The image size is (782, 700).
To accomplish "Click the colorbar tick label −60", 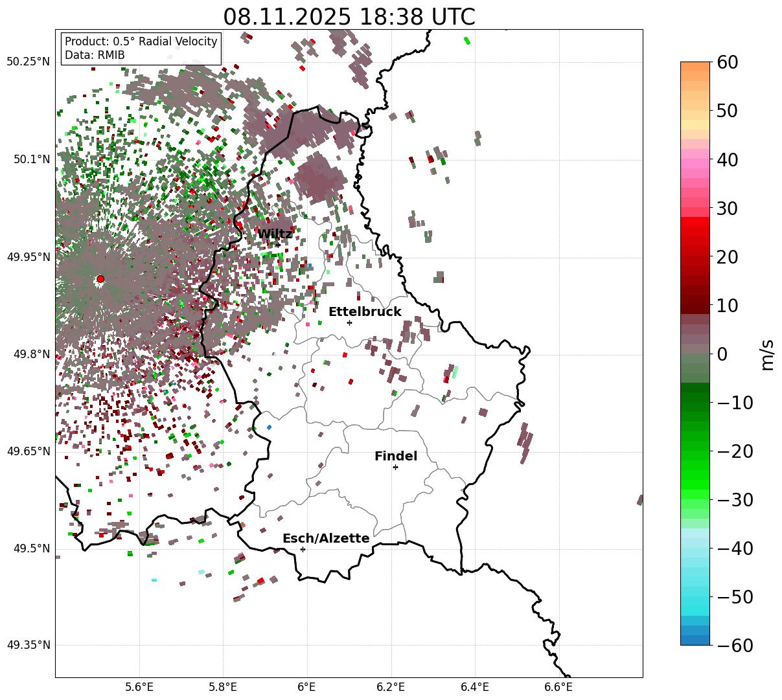I will click(x=735, y=646).
